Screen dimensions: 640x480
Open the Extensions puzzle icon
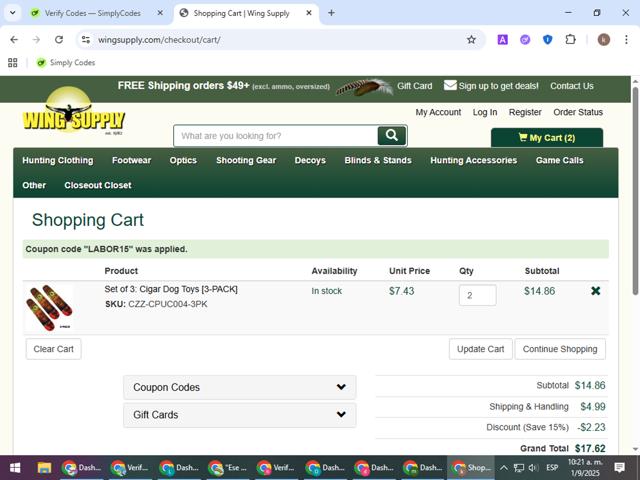coord(571,40)
